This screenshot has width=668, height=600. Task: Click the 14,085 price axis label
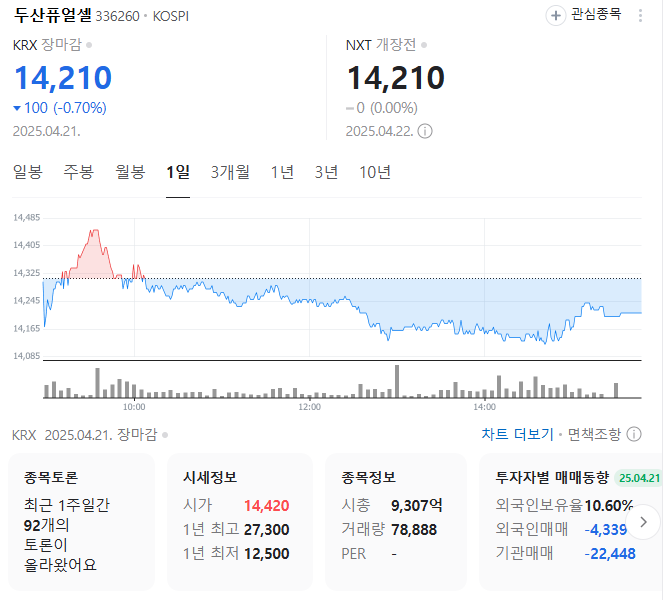click(26, 356)
